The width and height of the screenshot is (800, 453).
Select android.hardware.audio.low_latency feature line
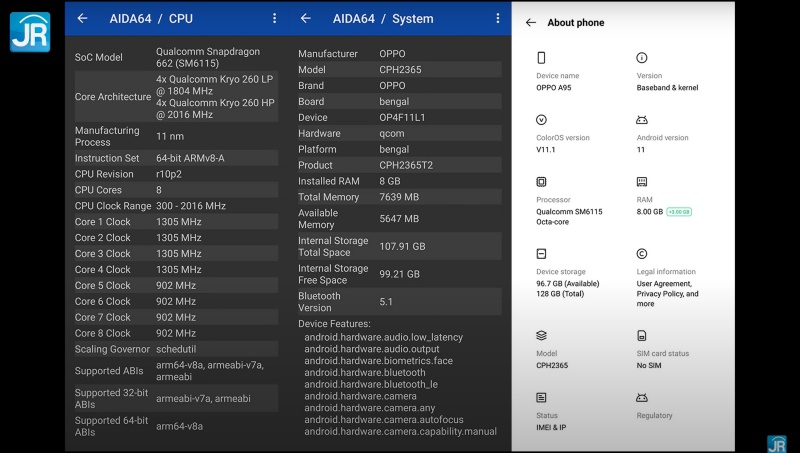(384, 337)
